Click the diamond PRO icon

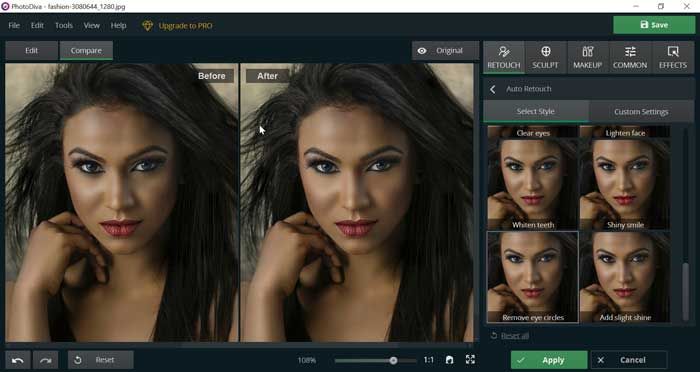tap(148, 26)
